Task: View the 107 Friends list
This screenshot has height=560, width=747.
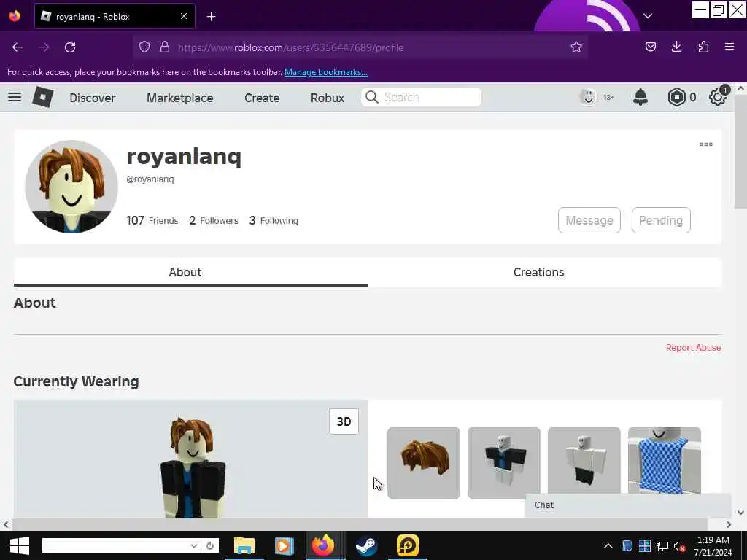Action: (152, 220)
